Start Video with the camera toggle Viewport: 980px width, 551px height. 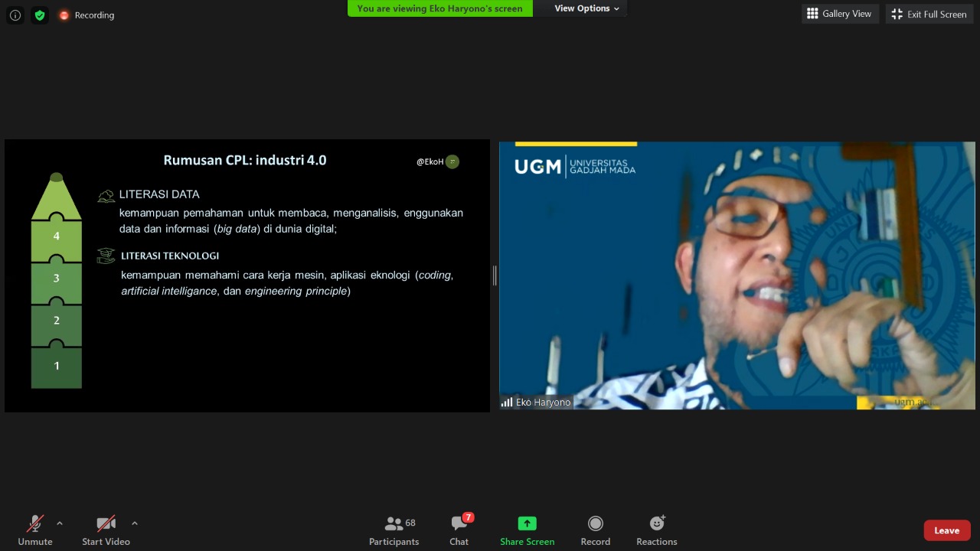(106, 530)
